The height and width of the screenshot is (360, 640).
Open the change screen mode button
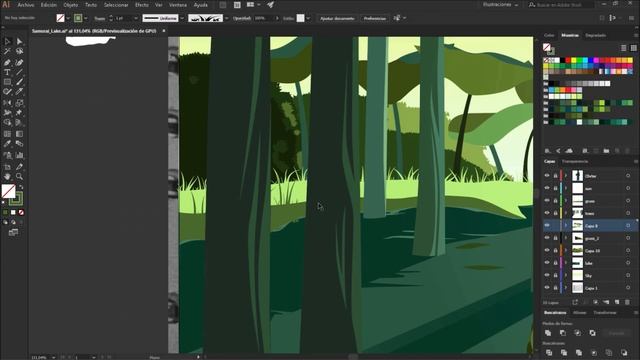(13, 232)
